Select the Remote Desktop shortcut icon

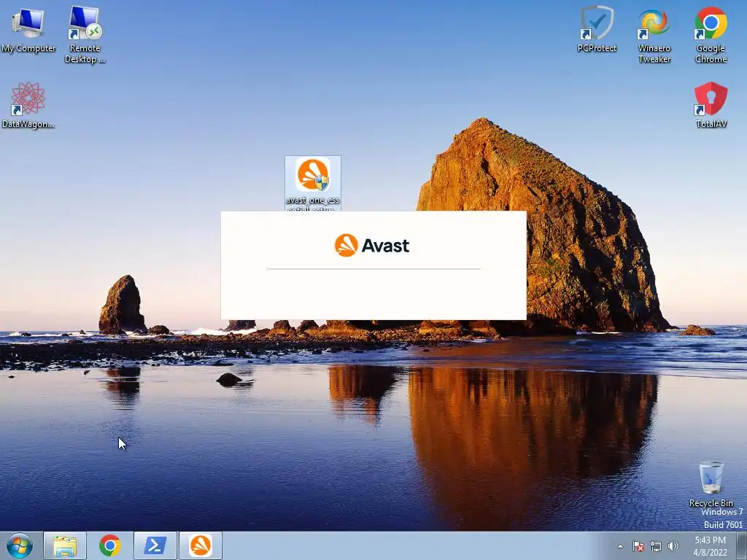coord(85,34)
